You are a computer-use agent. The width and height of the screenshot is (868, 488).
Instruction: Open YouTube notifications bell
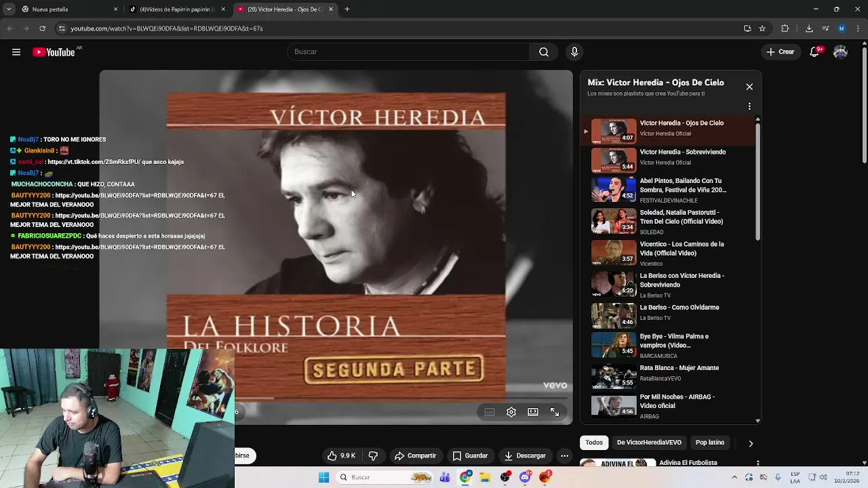tap(815, 52)
